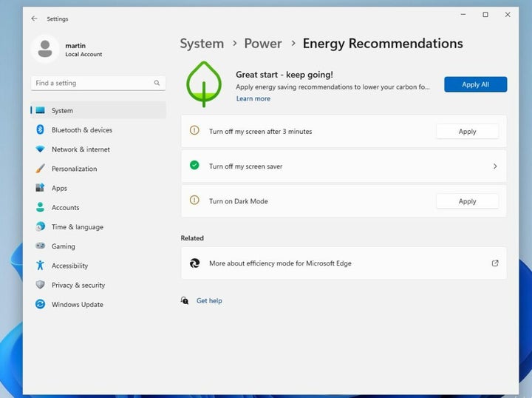Focus the Find a setting search field

[92, 84]
